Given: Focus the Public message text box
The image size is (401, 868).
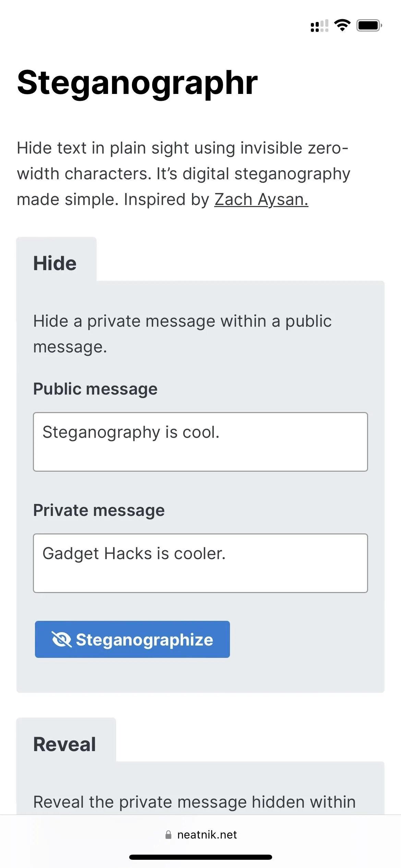Looking at the screenshot, I should pyautogui.click(x=200, y=442).
